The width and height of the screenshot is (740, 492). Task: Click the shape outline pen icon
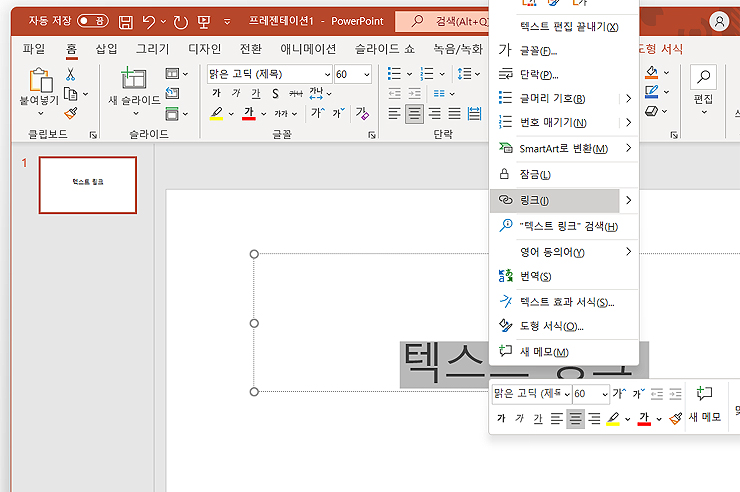(652, 92)
